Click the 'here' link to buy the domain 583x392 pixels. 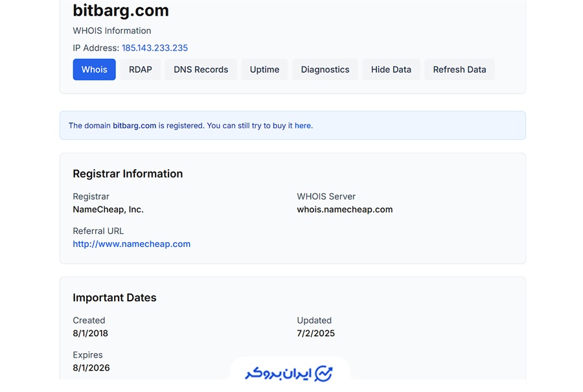303,126
